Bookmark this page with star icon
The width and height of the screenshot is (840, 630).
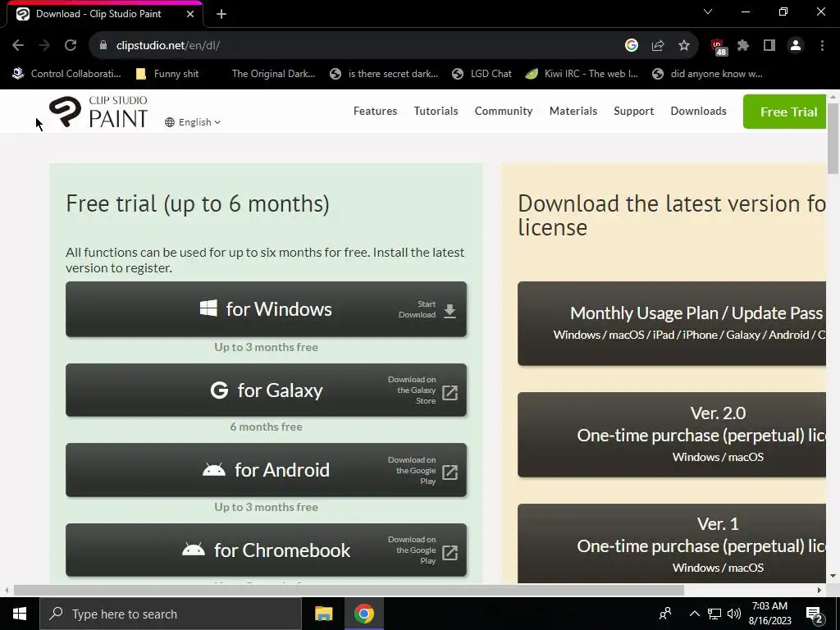click(x=684, y=46)
